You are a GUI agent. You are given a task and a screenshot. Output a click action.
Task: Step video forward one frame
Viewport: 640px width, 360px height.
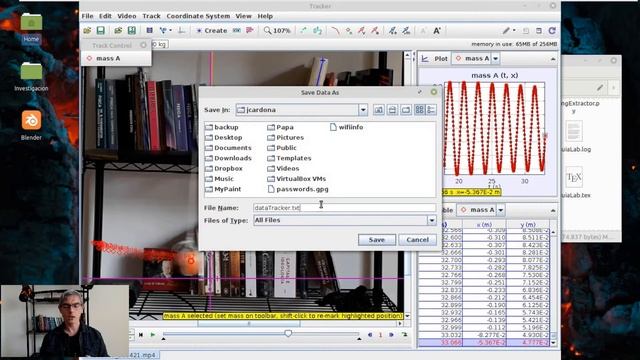[391, 335]
